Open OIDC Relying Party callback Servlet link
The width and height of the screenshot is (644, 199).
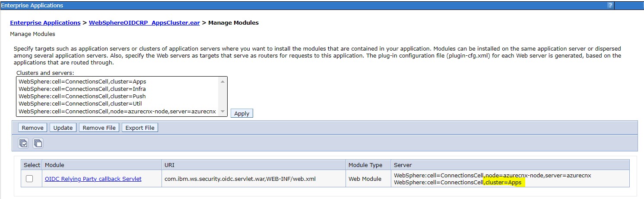coord(93,179)
